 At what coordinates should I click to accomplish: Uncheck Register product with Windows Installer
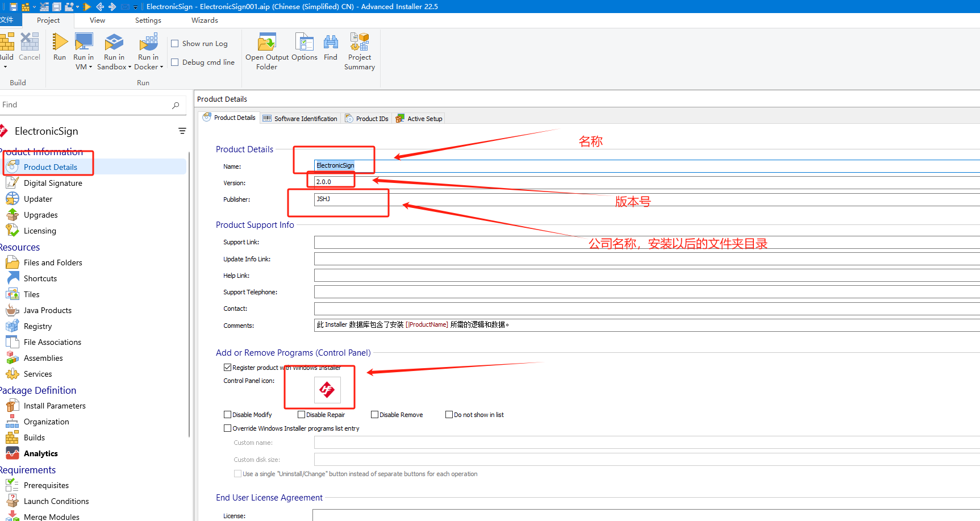tap(227, 368)
